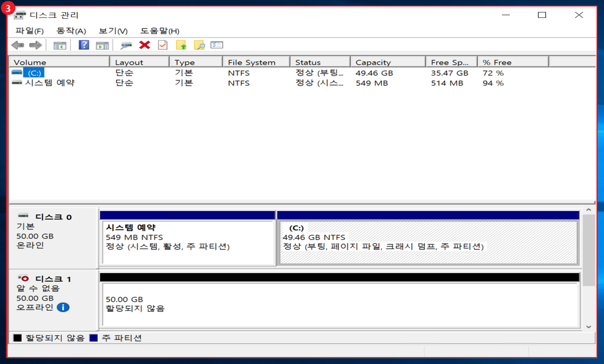Click the disk pane vertical scrollbar thumb
This screenshot has height=364, width=604.
[x=589, y=250]
